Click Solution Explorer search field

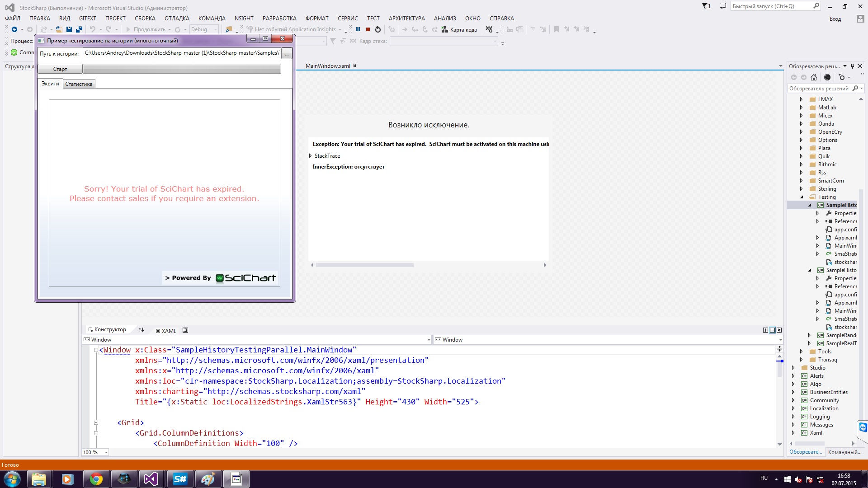819,89
